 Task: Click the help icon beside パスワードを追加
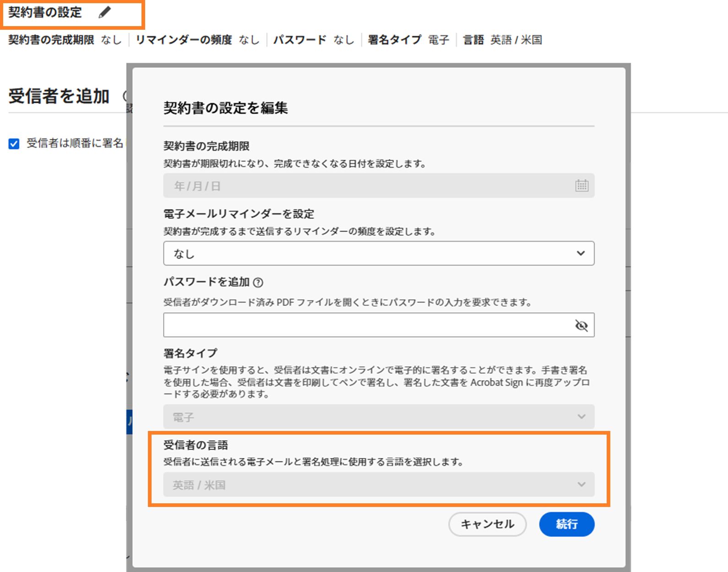(x=258, y=283)
